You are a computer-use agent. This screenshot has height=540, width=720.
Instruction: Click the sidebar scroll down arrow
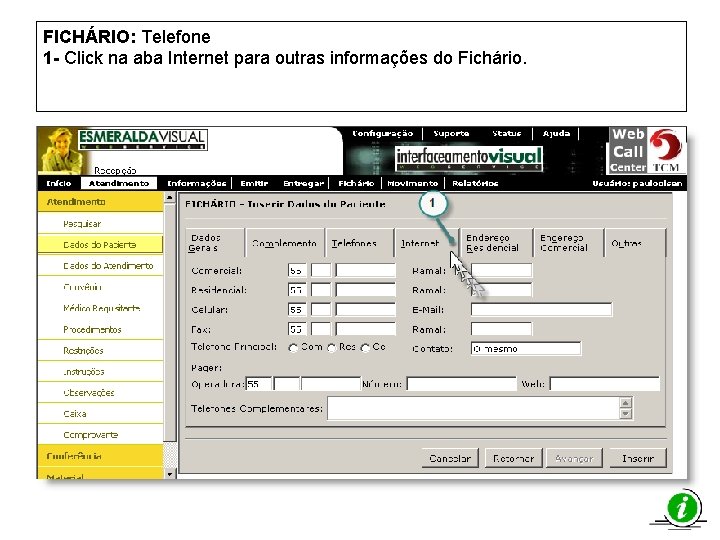pyautogui.click(x=169, y=474)
